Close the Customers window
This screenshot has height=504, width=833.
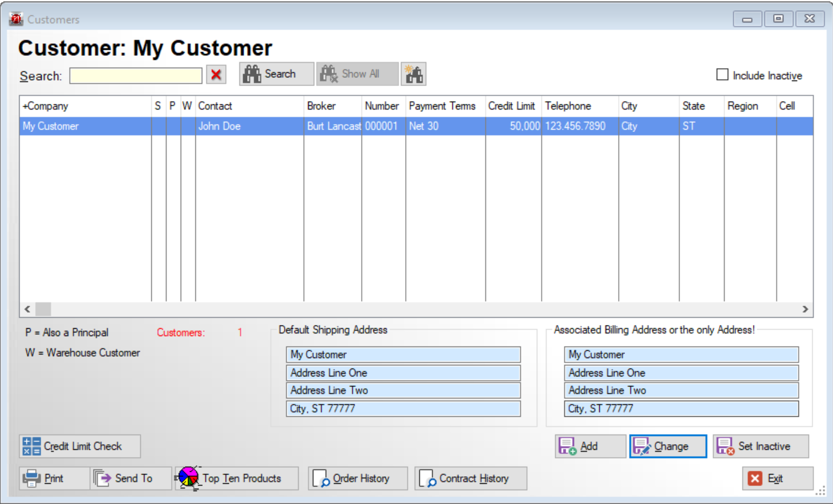810,19
